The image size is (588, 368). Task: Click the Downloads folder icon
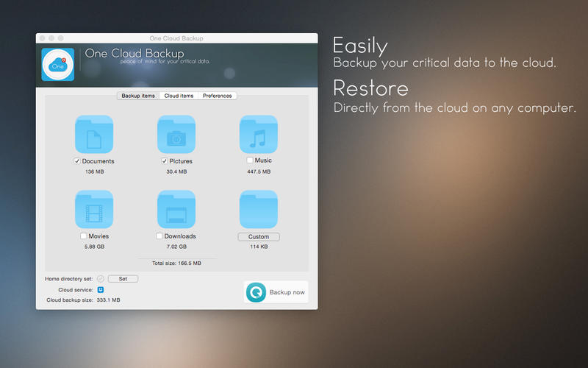pyautogui.click(x=176, y=209)
